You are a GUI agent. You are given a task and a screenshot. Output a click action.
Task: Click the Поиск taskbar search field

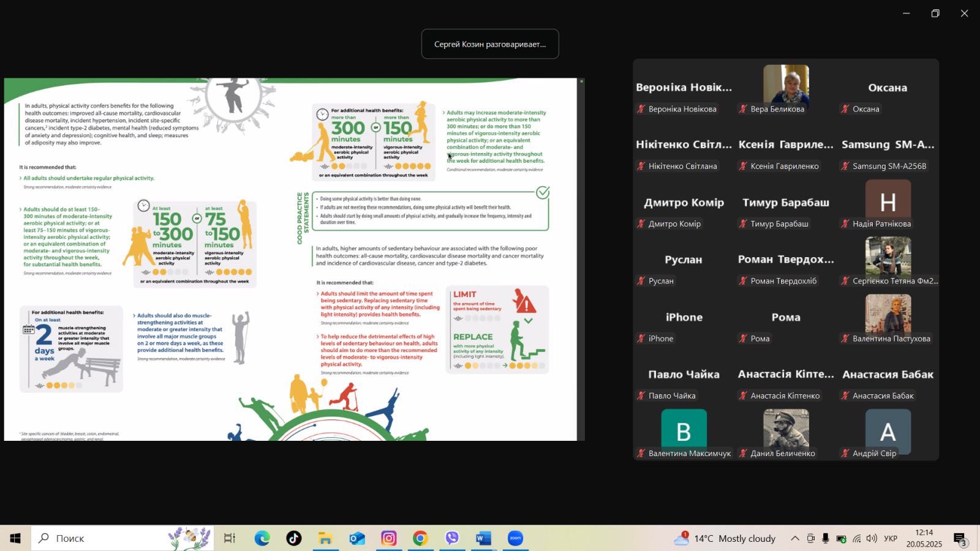coord(123,538)
